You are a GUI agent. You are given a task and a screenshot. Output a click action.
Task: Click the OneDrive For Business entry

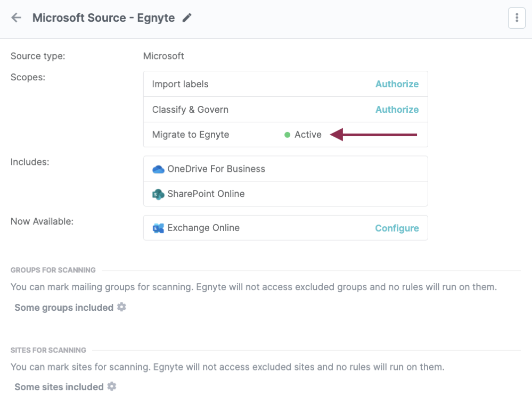tap(216, 169)
